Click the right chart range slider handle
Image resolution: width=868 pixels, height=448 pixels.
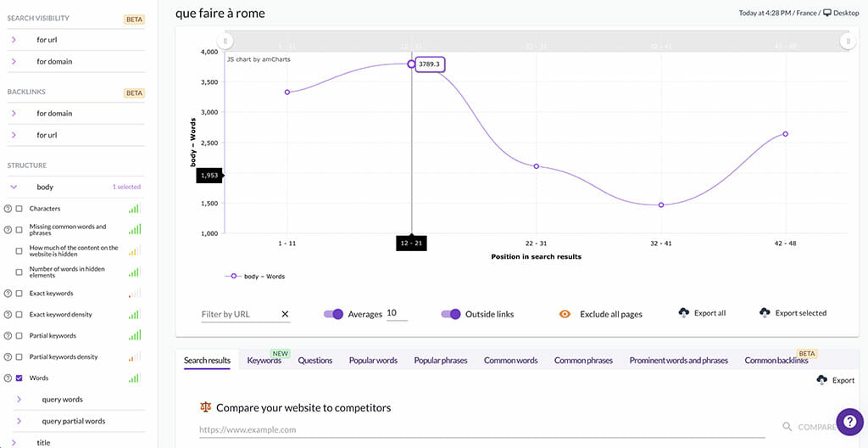pyautogui.click(x=848, y=41)
